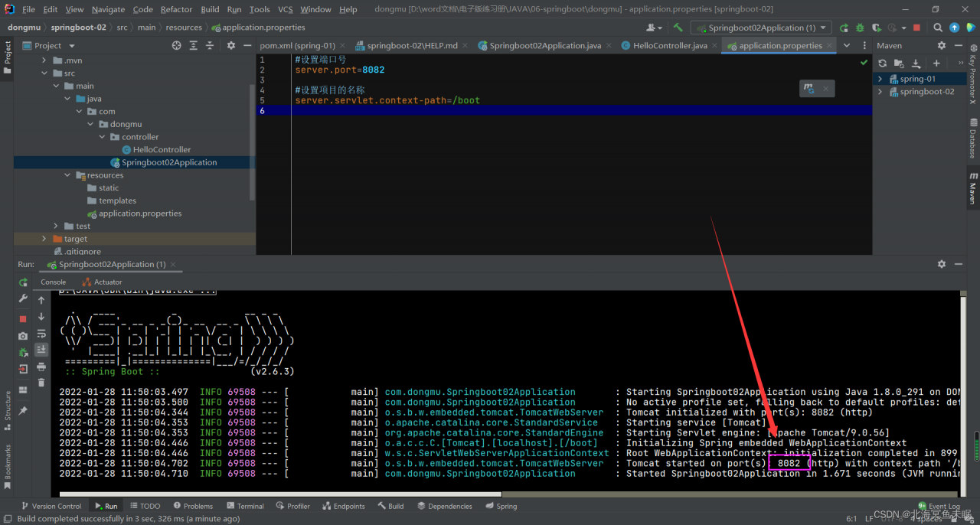The image size is (980, 525).
Task: Click the Build Project hammer icon
Action: point(678,28)
